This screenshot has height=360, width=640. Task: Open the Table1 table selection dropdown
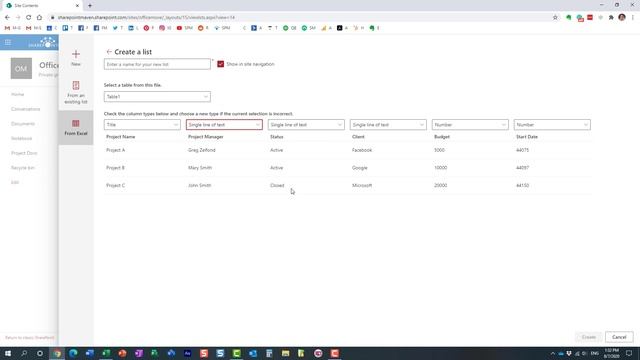pos(157,97)
